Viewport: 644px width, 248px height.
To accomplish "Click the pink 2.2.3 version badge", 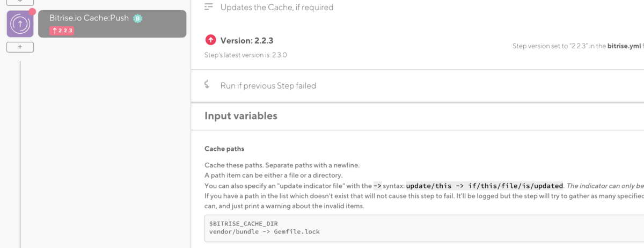I will click(x=62, y=31).
